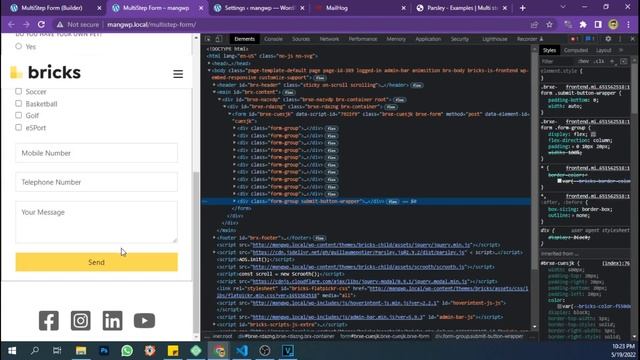This screenshot has width=640, height=360.
Task: Open Chrome side panel icon
Action: [598, 24]
